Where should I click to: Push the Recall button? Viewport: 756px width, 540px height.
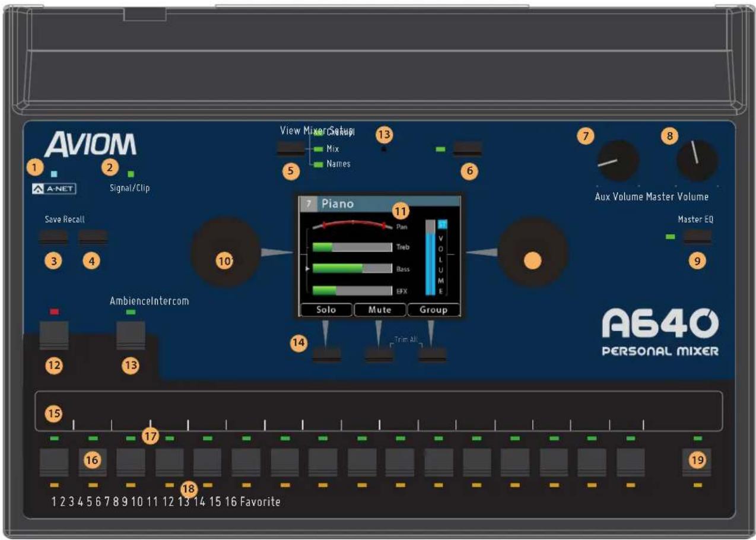pos(93,237)
